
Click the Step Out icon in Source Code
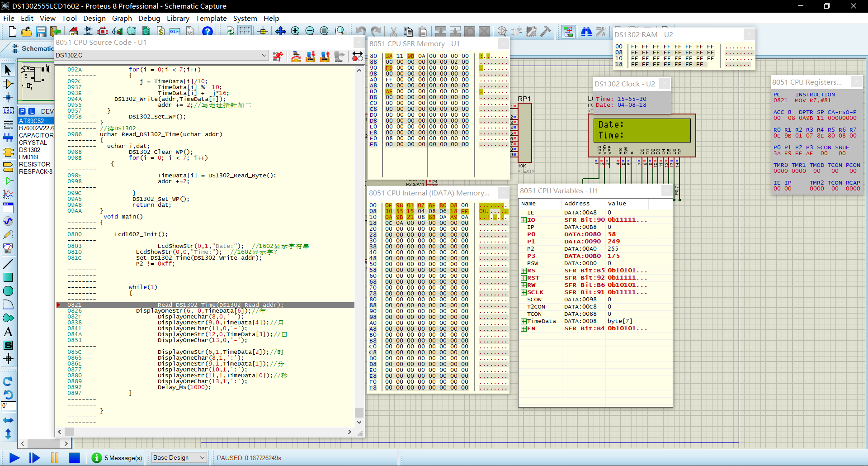click(x=325, y=56)
